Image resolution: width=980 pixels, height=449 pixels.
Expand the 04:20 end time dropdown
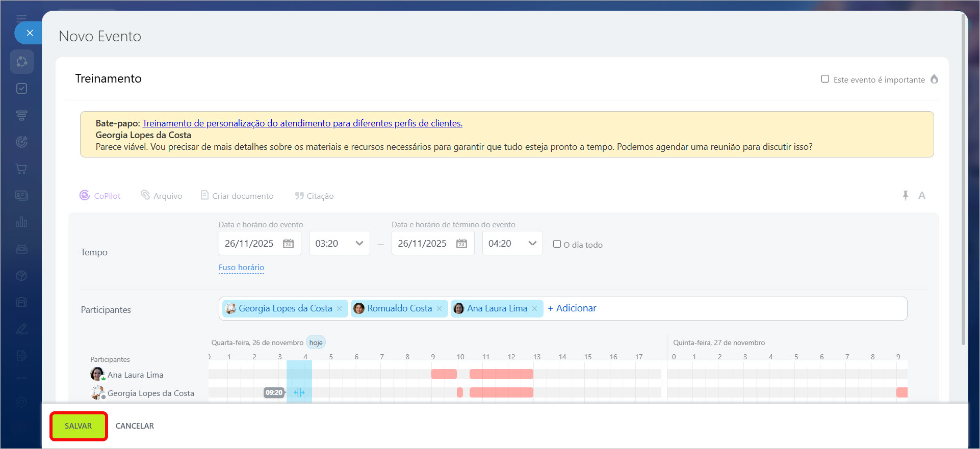[x=532, y=244]
